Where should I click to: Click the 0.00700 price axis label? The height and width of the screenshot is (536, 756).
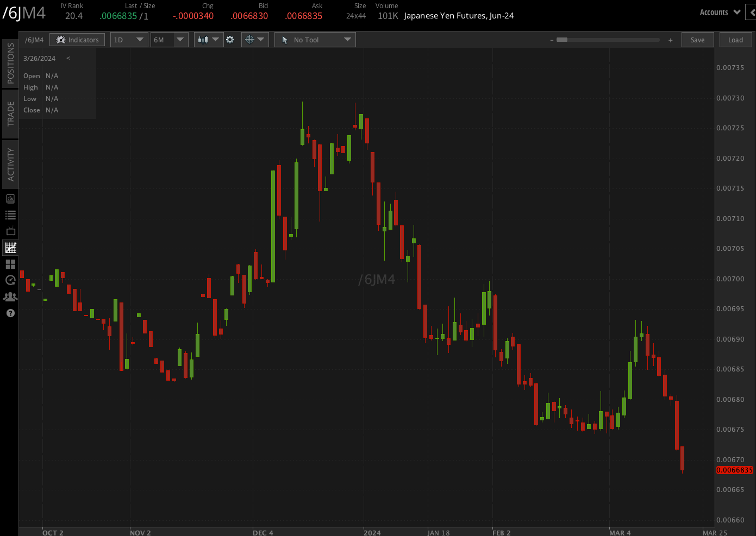click(730, 279)
